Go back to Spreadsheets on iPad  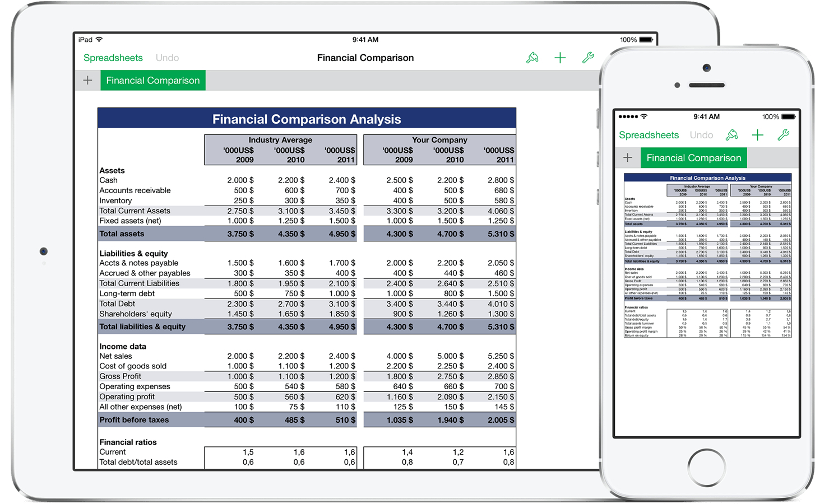[x=113, y=58]
